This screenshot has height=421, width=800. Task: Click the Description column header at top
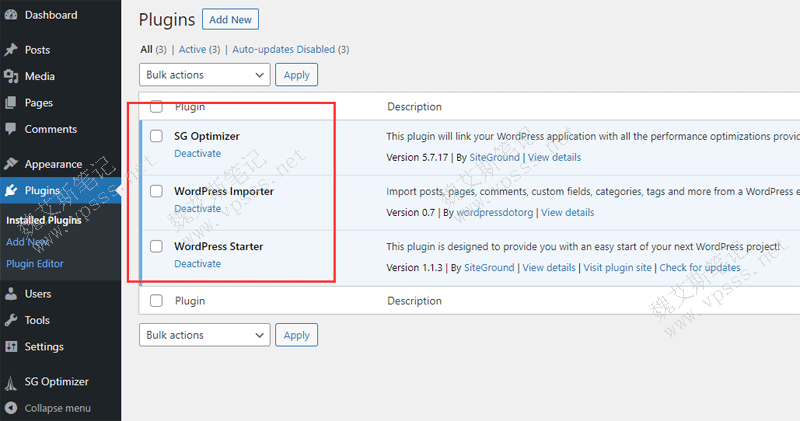[x=414, y=107]
